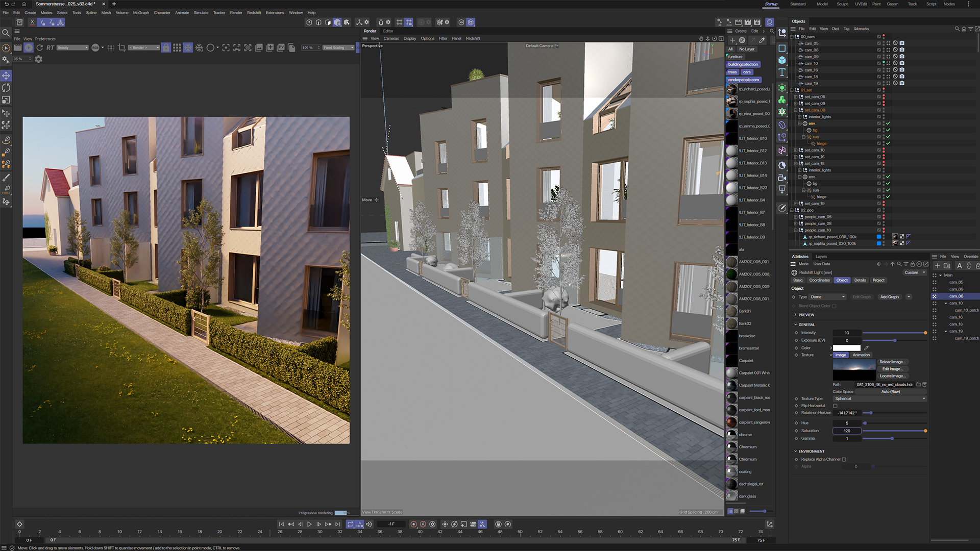Select the Rotate tool in the left toolbar
Screen dimensions: 980x551
pyautogui.click(x=6, y=88)
